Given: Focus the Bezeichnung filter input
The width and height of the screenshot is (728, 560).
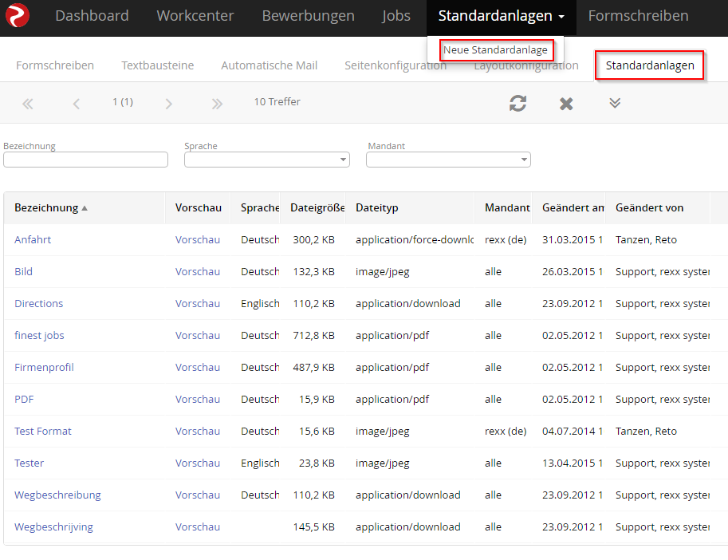Looking at the screenshot, I should coord(85,160).
